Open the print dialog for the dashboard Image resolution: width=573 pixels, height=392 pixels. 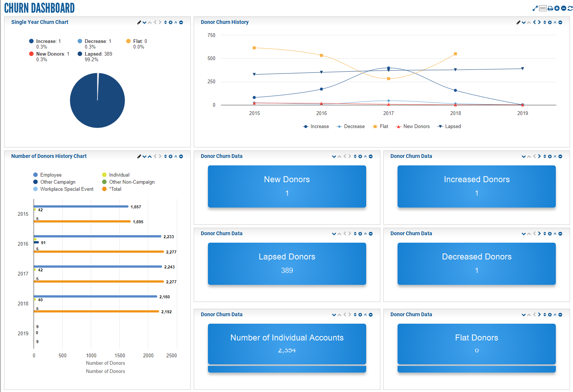coord(550,8)
